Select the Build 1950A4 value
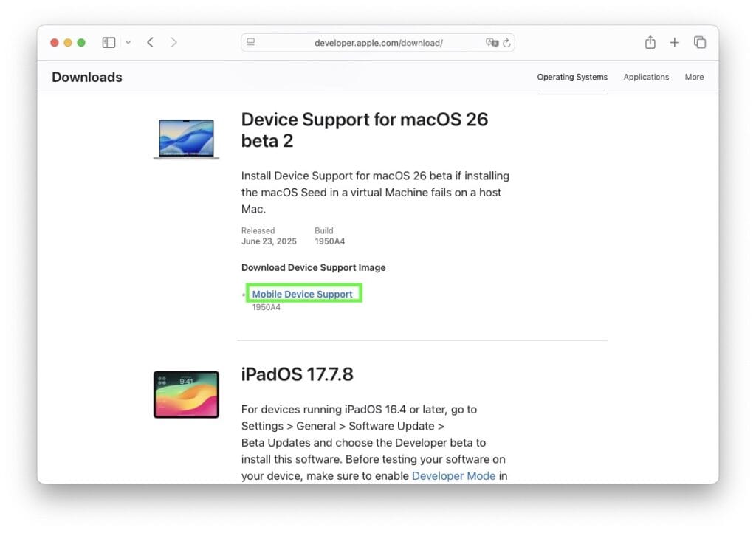Viewport: 756px width, 533px height. point(330,241)
